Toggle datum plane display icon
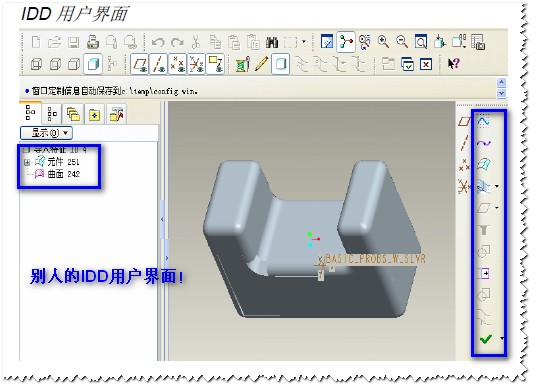The width and height of the screenshot is (537, 391). [140, 64]
